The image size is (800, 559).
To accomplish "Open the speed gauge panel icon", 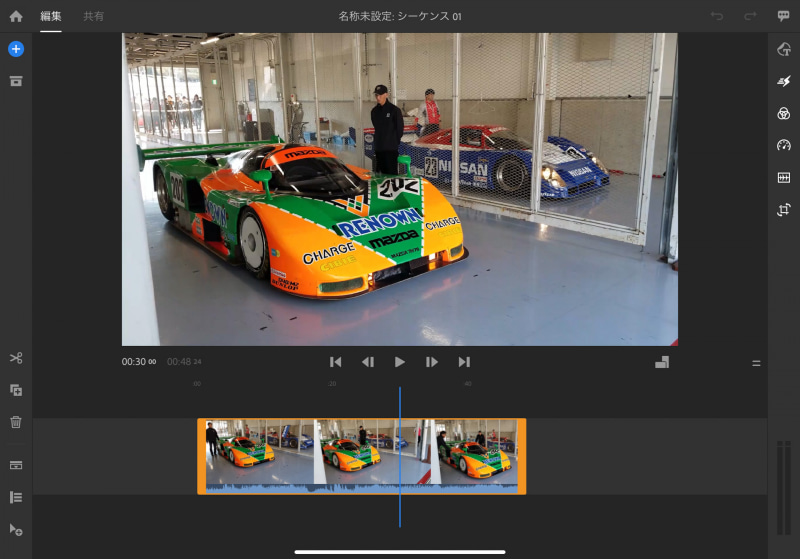I will tap(784, 145).
